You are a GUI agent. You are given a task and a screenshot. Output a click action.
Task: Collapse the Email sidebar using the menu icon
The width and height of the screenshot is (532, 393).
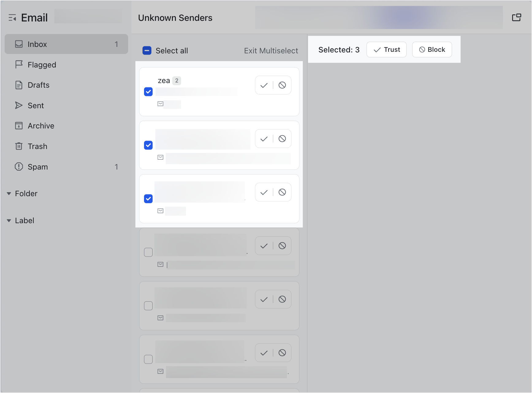12,18
